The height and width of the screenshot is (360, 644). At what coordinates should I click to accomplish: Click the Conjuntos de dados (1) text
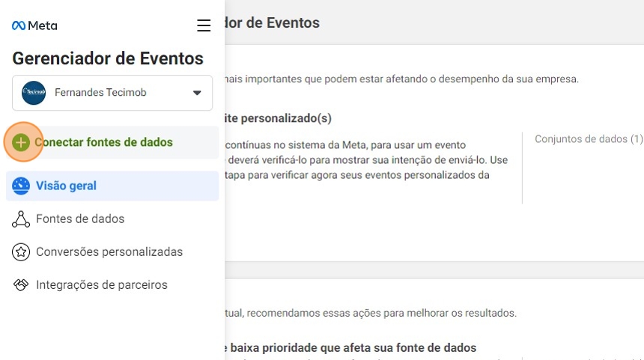pos(589,139)
